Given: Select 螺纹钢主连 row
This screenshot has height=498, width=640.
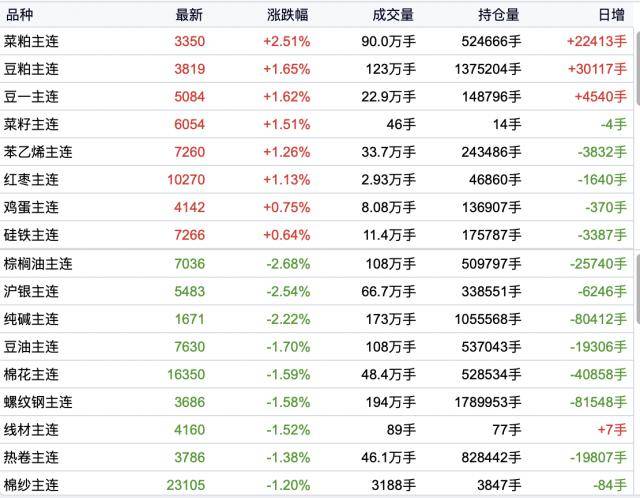Looking at the screenshot, I should (316, 402).
